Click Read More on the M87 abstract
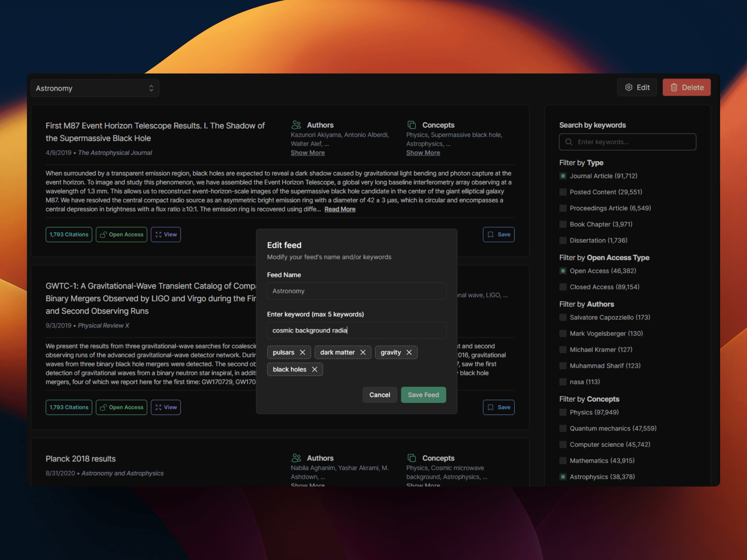 click(340, 209)
